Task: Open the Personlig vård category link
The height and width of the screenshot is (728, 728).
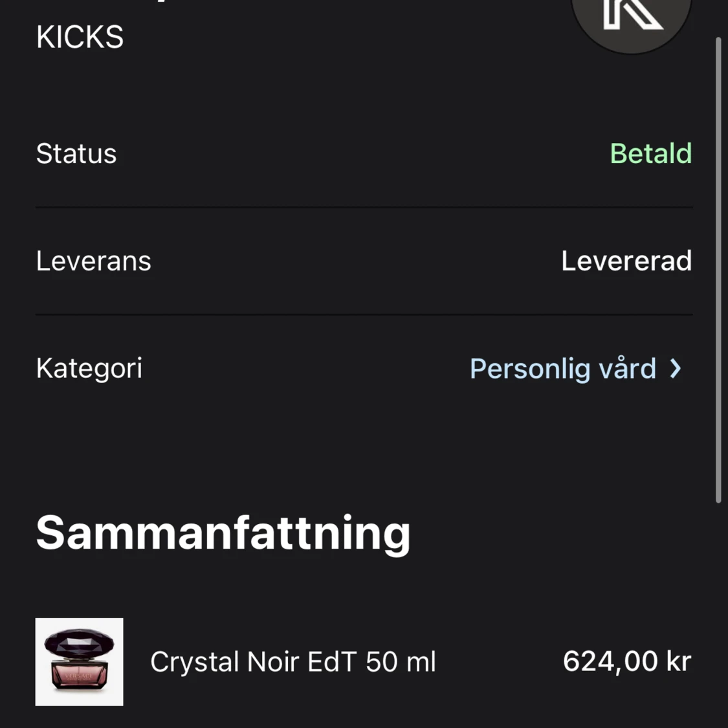Action: pyautogui.click(x=562, y=369)
